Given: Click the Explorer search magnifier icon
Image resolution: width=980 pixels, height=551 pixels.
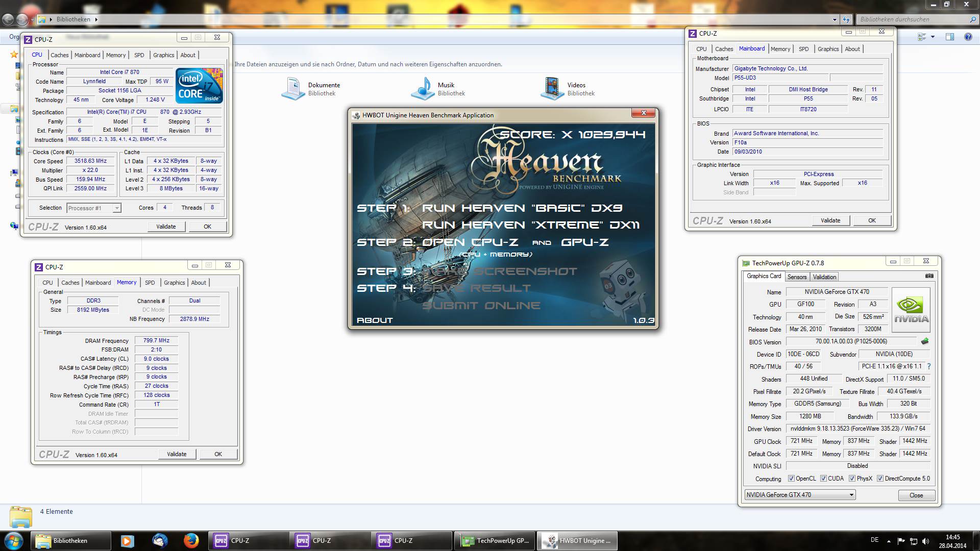Looking at the screenshot, I should pyautogui.click(x=972, y=19).
